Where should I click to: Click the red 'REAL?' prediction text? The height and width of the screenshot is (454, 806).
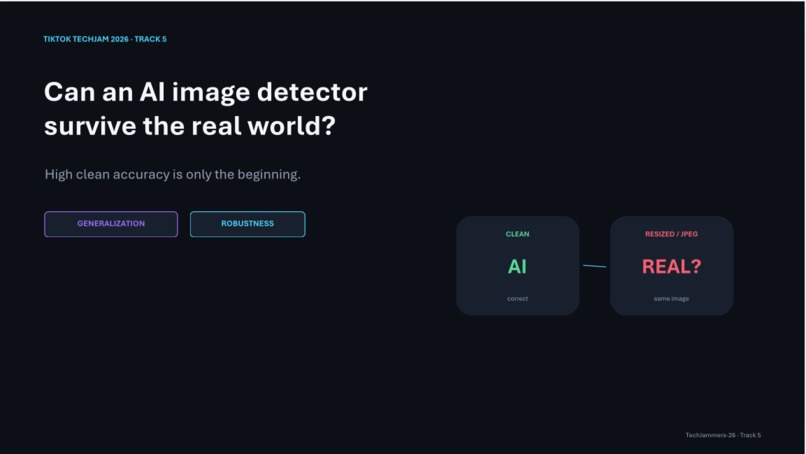click(671, 266)
